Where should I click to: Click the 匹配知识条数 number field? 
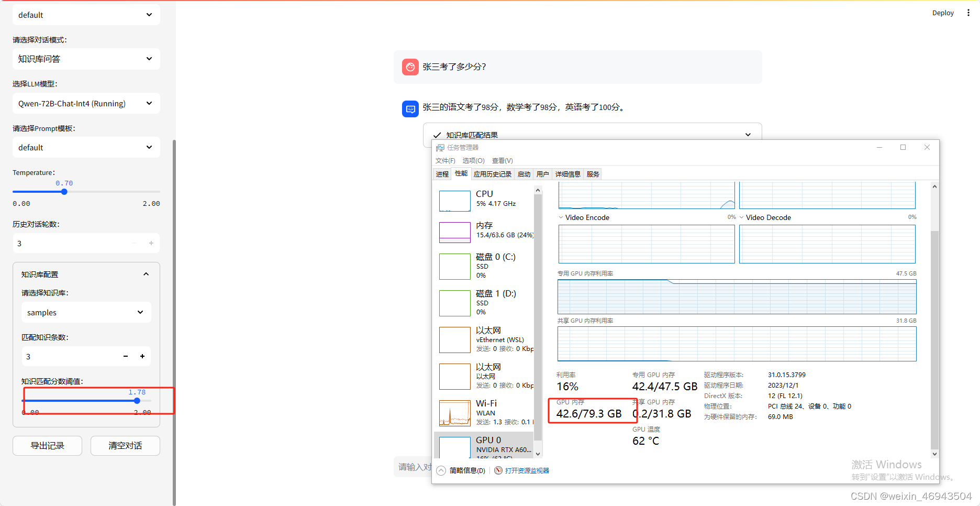pyautogui.click(x=70, y=356)
